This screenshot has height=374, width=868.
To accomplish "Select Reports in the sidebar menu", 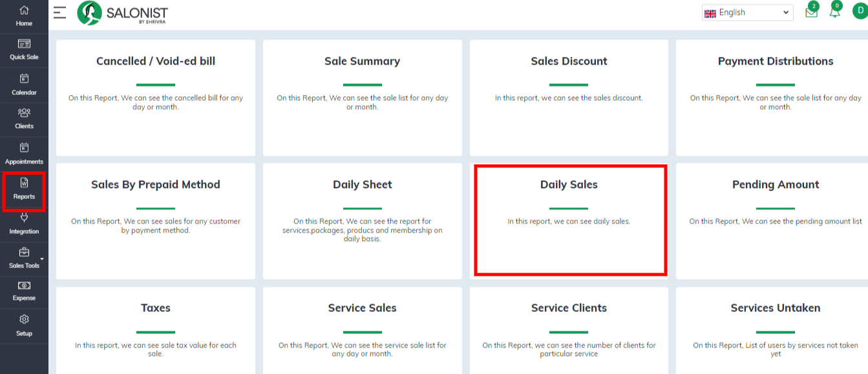I will [24, 191].
